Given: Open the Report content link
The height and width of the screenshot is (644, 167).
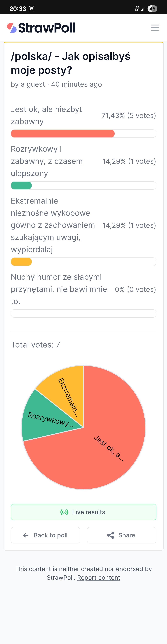Looking at the screenshot, I should [99, 577].
